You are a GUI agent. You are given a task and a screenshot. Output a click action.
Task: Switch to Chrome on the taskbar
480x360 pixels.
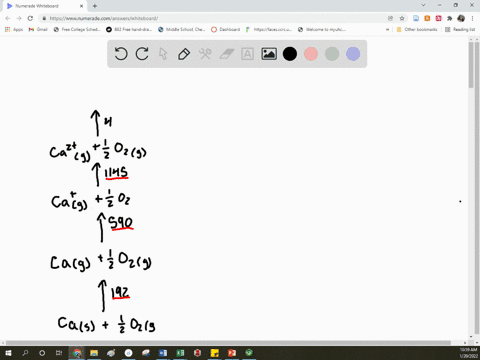coord(77,353)
